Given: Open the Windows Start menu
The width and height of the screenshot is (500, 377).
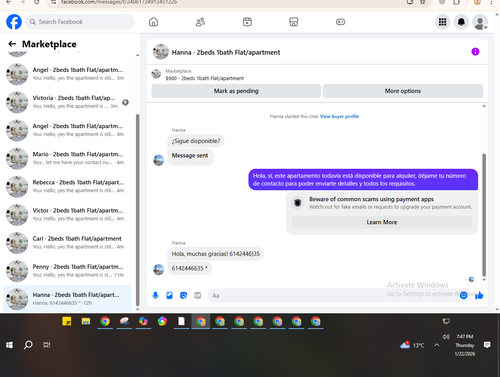Looking at the screenshot, I should click(9, 345).
